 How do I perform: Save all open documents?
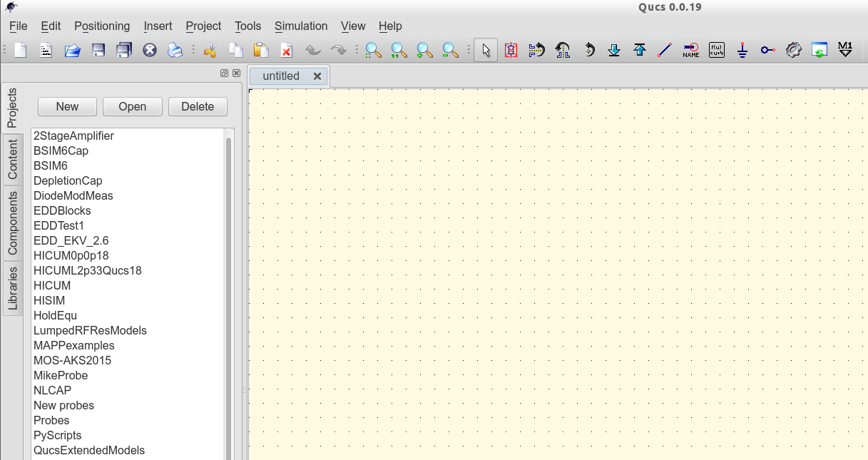click(x=124, y=50)
